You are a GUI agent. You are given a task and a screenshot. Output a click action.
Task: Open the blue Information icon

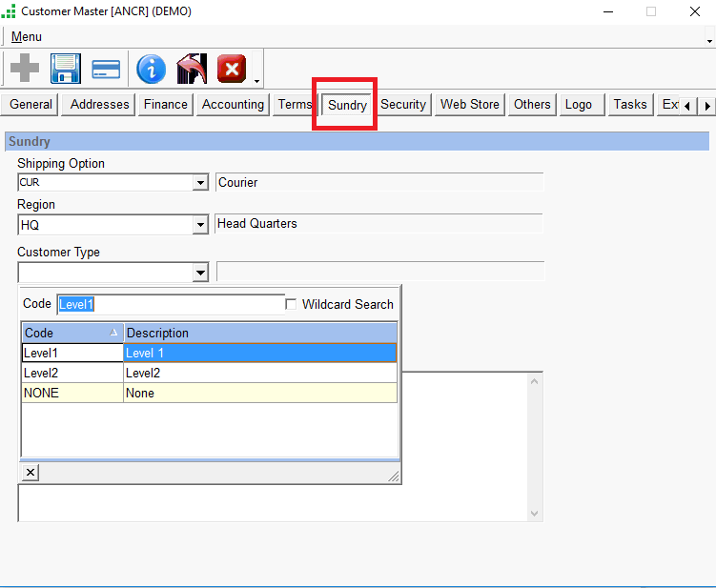(x=151, y=69)
